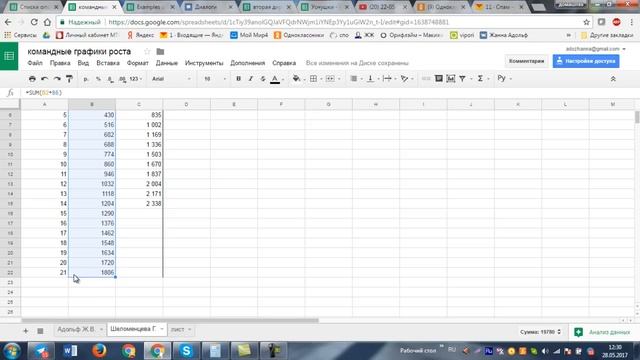Toggle bold formatting
The width and height of the screenshot is (640, 360).
238,79
